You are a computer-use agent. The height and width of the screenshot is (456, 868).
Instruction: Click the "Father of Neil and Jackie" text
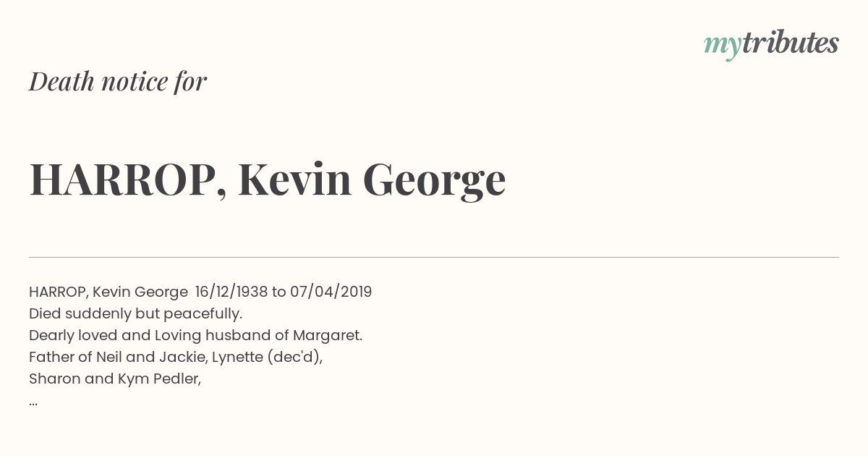click(117, 357)
